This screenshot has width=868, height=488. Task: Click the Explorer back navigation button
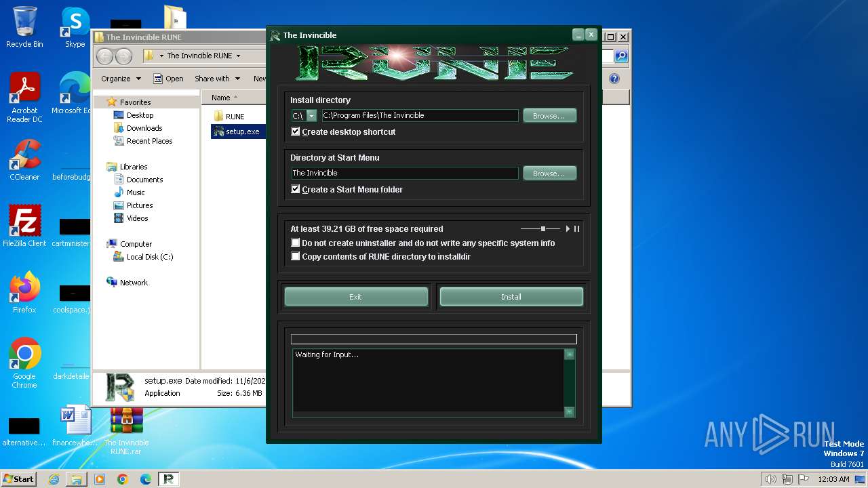(x=105, y=56)
